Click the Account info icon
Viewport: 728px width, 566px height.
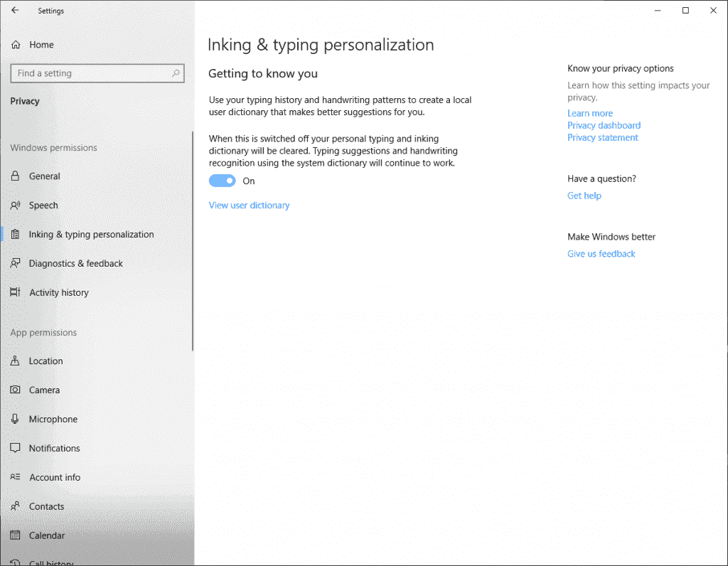[16, 477]
